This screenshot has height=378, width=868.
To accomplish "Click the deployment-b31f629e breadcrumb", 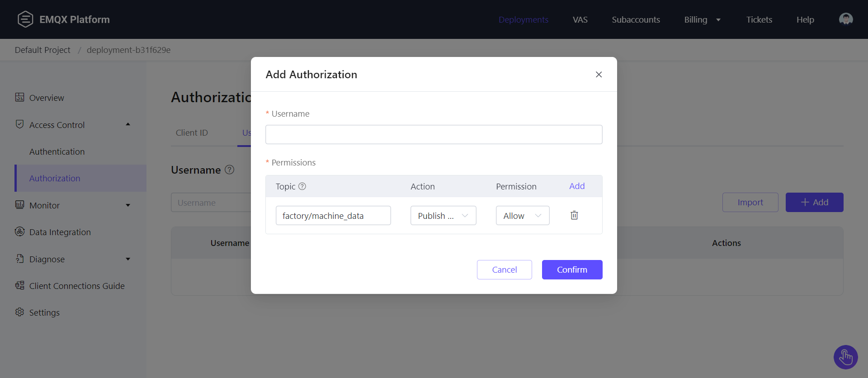I will (128, 50).
